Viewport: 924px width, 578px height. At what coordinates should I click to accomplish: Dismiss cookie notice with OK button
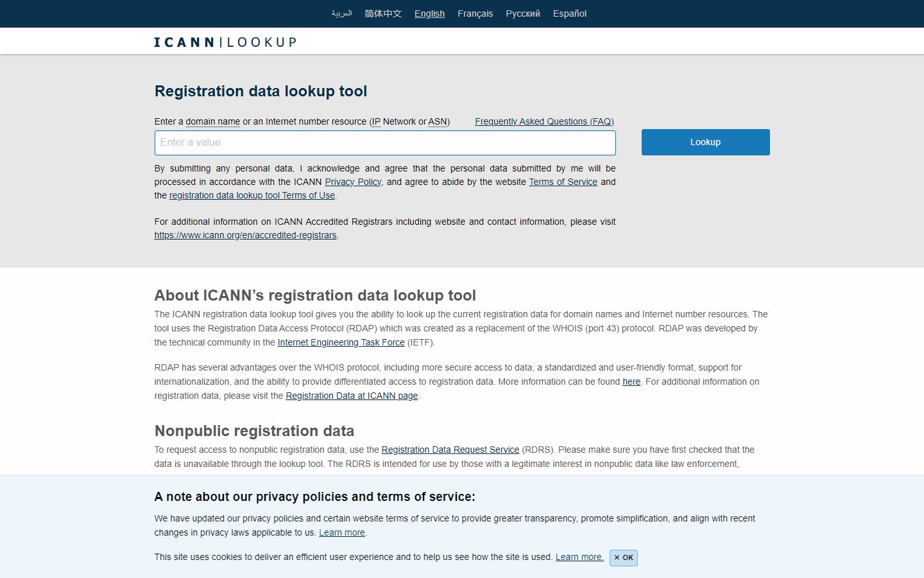pyautogui.click(x=623, y=557)
